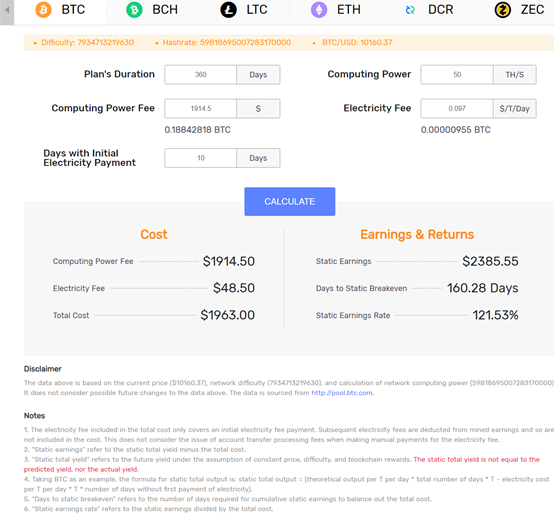Focus the Computing Power Fee input

pos(201,108)
